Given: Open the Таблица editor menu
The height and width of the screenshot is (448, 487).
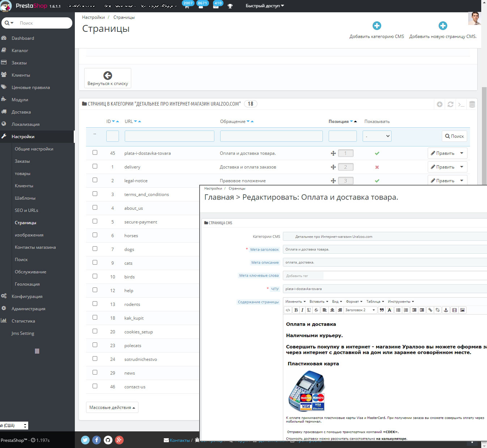Looking at the screenshot, I should [x=375, y=302].
